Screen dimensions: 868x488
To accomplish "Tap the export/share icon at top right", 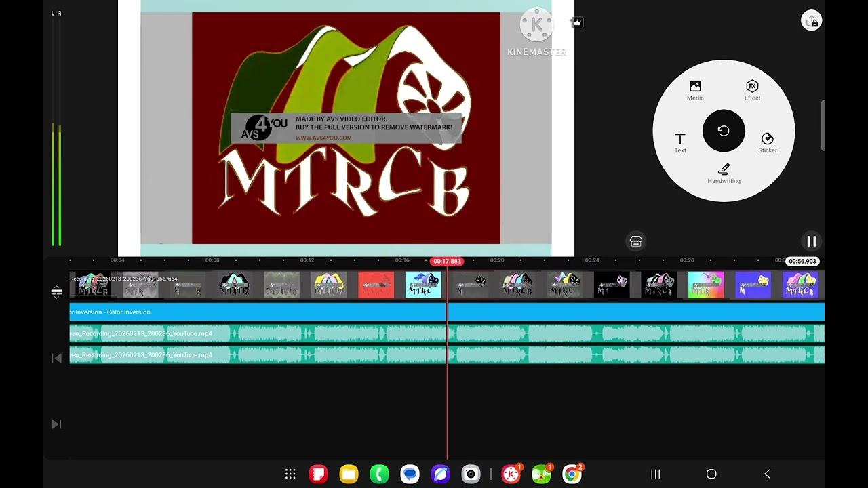I will tap(811, 21).
